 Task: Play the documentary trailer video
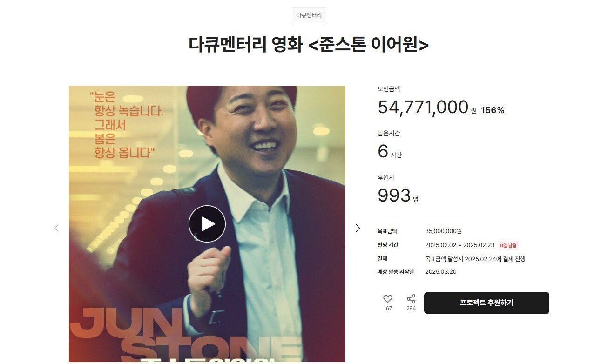tap(207, 224)
